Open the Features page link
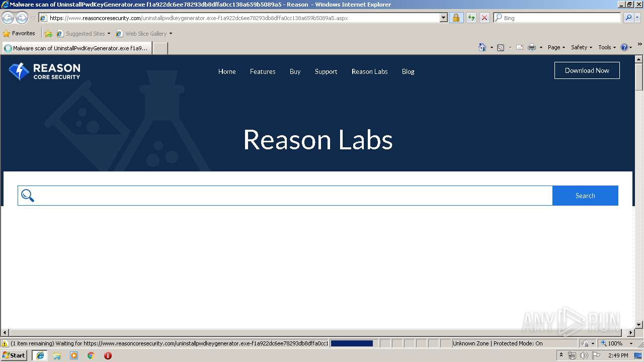Image resolution: width=644 pixels, height=362 pixels. point(263,71)
